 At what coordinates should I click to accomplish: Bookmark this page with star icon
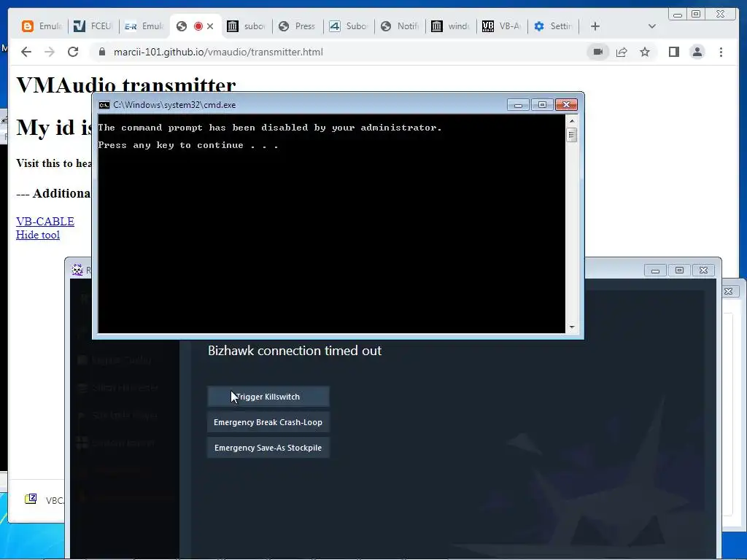pyautogui.click(x=645, y=52)
